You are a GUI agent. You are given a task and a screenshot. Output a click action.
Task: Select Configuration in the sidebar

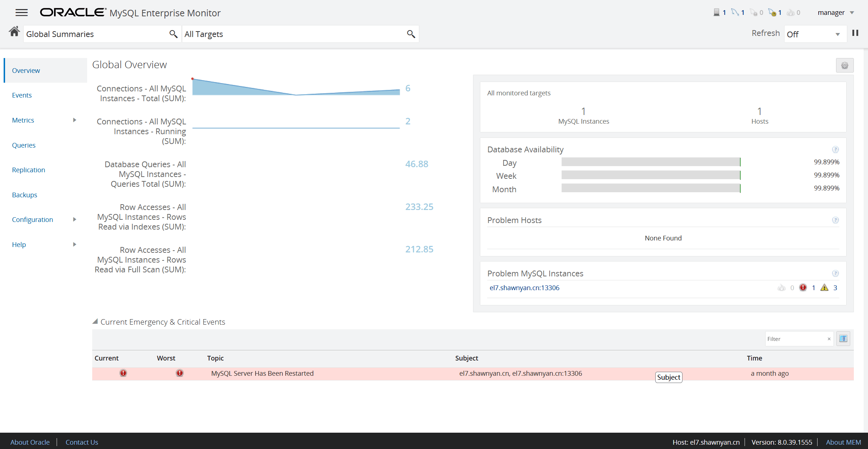[x=32, y=219]
